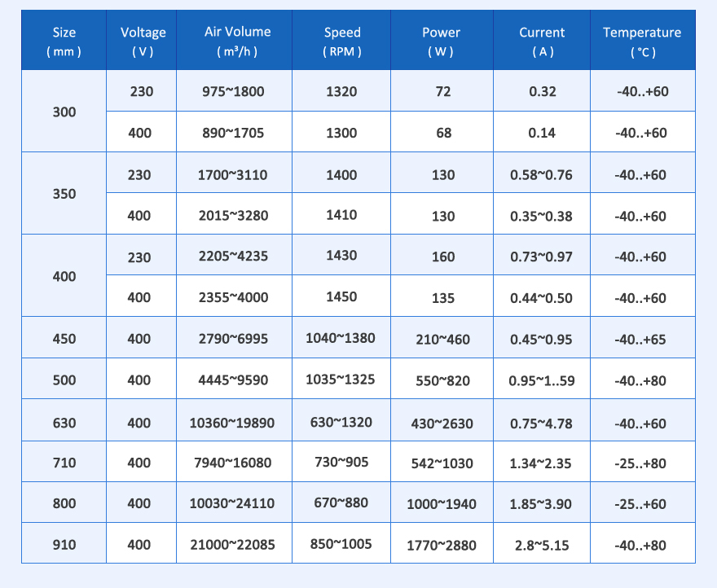This screenshot has height=588, width=717.
Task: Select the 2.8~5.15 current cell
Action: [542, 545]
